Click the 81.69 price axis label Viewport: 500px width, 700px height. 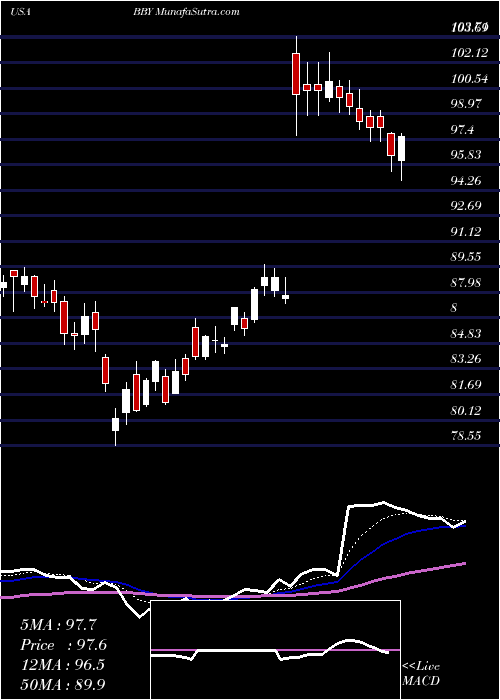(467, 384)
